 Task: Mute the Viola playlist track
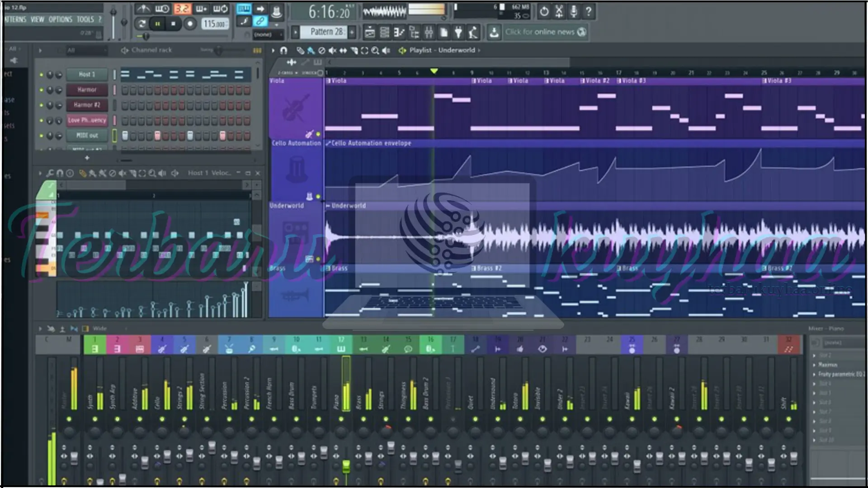pyautogui.click(x=318, y=134)
